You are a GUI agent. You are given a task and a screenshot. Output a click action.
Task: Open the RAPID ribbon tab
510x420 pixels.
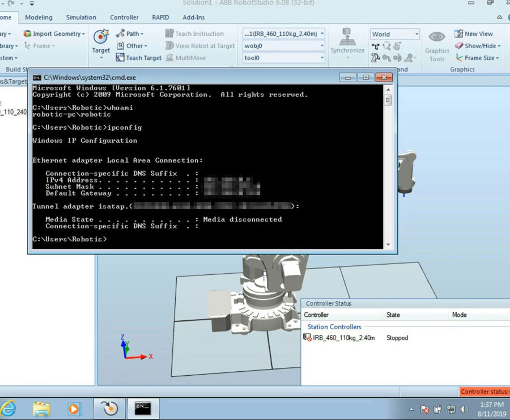(x=160, y=18)
